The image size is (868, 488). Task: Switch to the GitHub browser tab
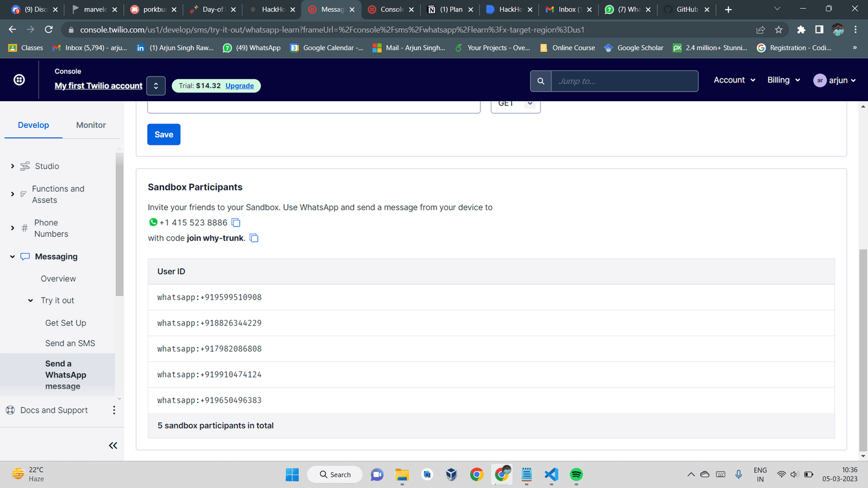click(x=687, y=10)
